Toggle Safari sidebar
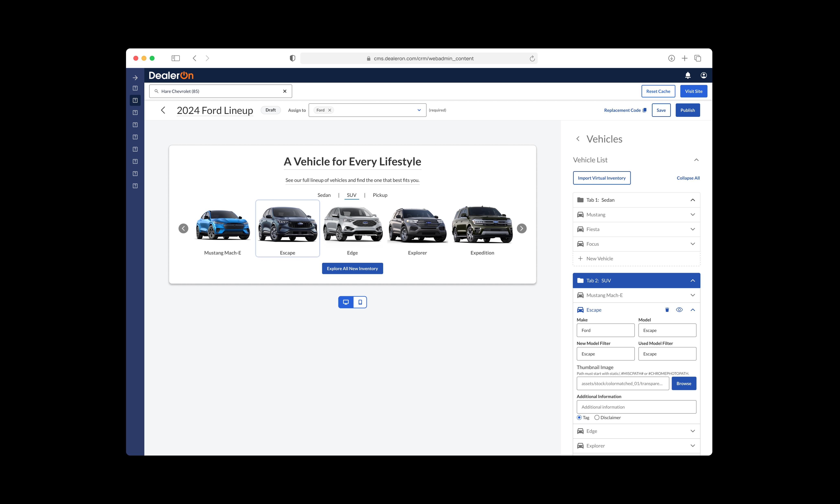 point(176,58)
